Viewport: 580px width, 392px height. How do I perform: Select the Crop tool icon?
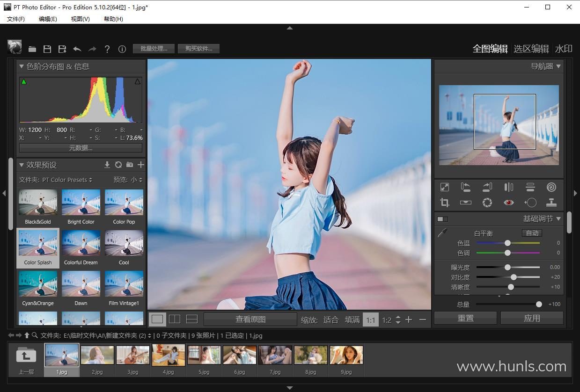pyautogui.click(x=444, y=203)
